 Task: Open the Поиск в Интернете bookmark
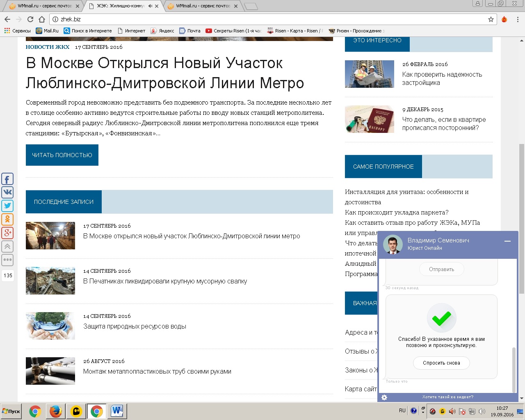[88, 31]
